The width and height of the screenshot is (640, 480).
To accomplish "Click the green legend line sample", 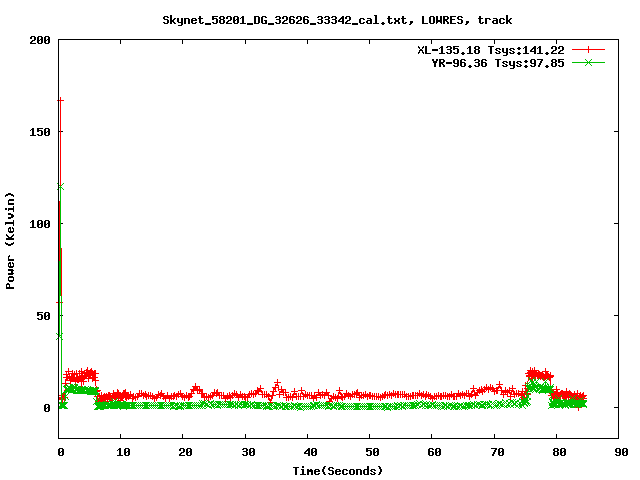I will click(588, 62).
